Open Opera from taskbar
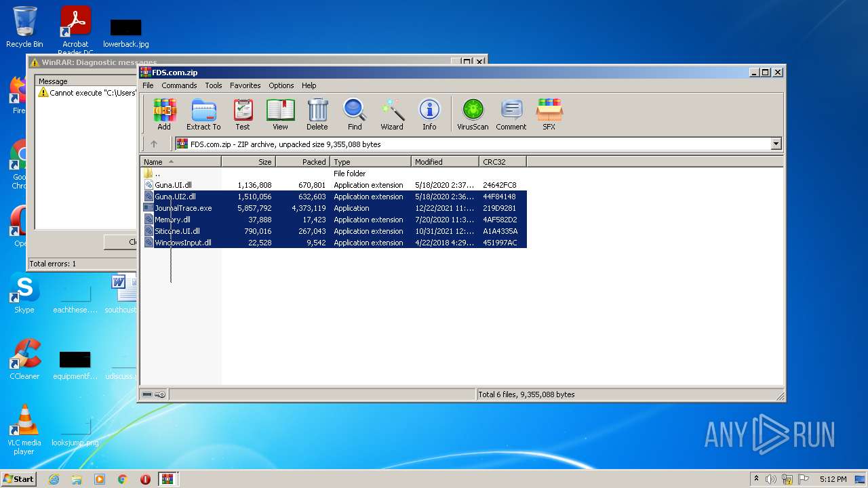The width and height of the screenshot is (868, 488). (145, 479)
